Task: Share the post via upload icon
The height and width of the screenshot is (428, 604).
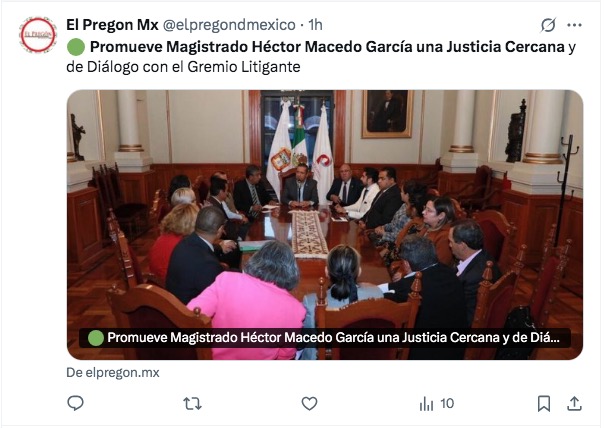Action: [x=574, y=404]
